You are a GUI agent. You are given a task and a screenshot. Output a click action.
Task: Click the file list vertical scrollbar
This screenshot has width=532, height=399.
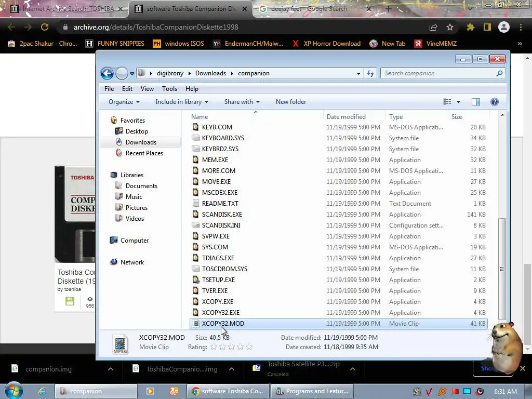(502, 270)
